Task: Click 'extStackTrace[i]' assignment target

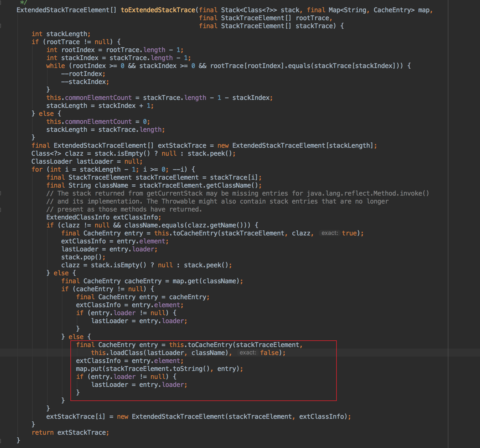Action: 76,417
